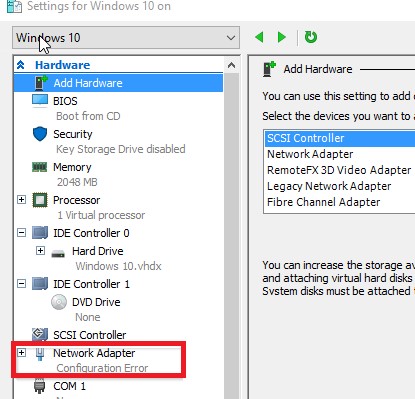This screenshot has height=399, width=415.
Task: Select IDE Controller 1 entry
Action: [91, 284]
